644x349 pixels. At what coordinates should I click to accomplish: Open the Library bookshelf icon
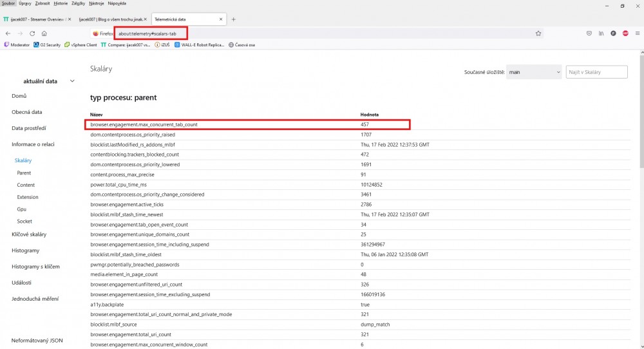point(601,33)
